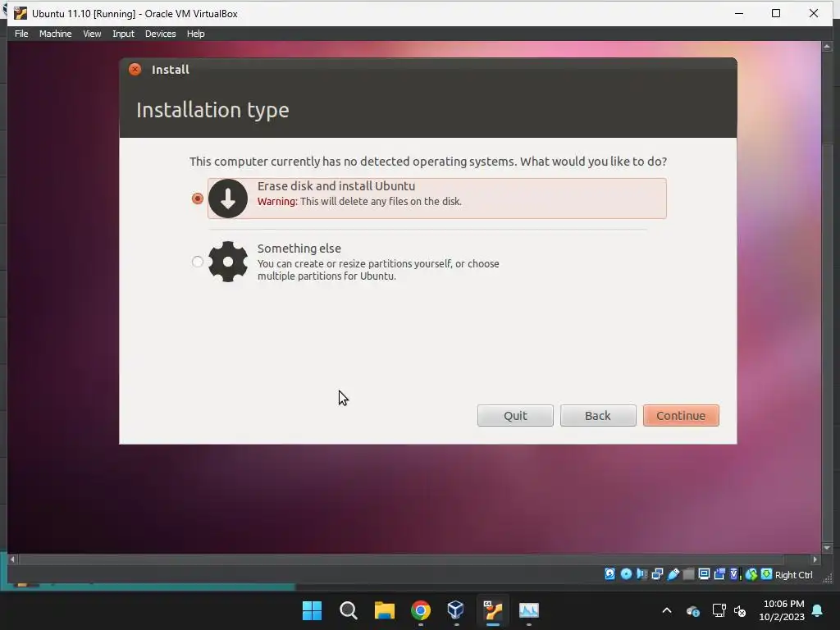Click the recording status icon

tap(719, 574)
